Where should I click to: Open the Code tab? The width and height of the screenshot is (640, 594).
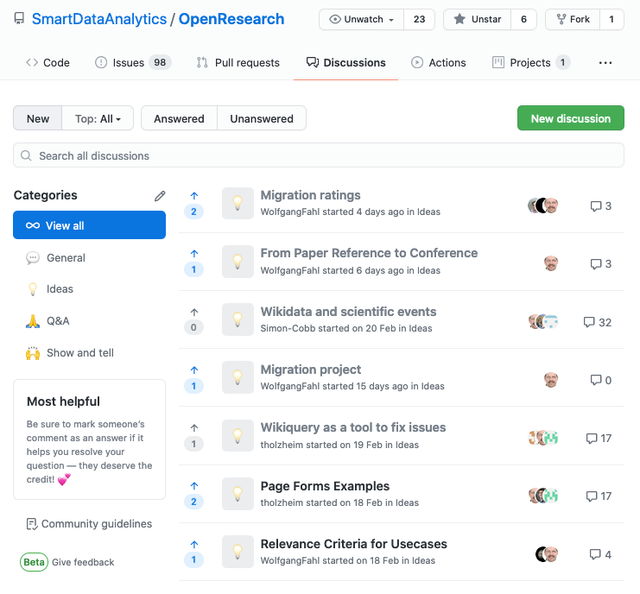(x=48, y=63)
